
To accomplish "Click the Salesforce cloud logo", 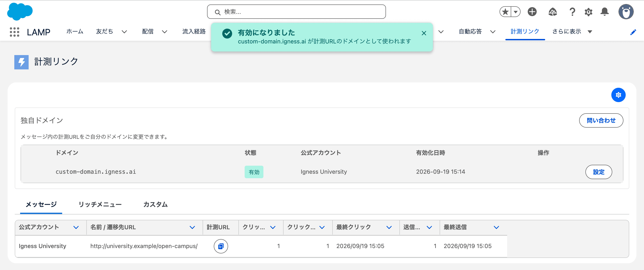I will point(20,11).
